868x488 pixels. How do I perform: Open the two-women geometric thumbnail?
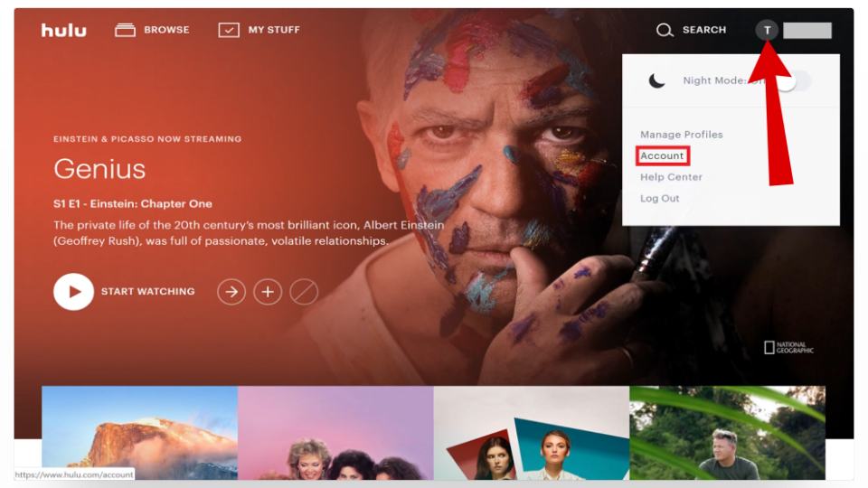(x=532, y=433)
